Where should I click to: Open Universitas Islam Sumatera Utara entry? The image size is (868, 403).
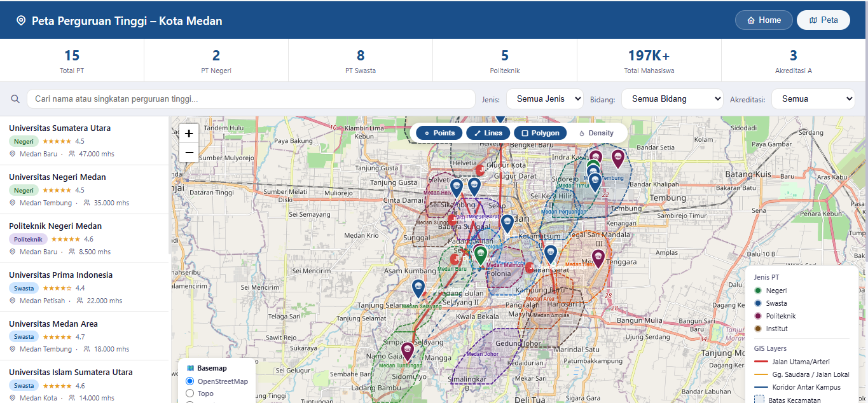pos(85,382)
